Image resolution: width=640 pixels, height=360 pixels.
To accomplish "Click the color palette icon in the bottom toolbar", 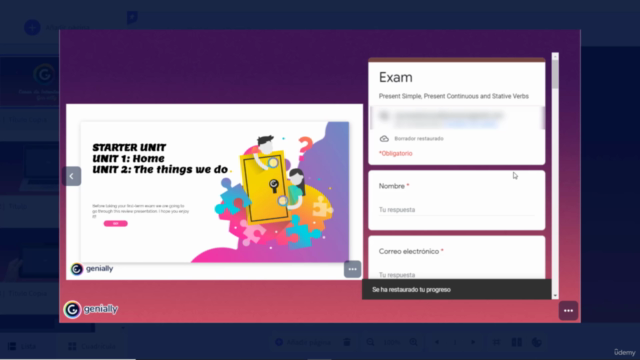I will click(537, 342).
